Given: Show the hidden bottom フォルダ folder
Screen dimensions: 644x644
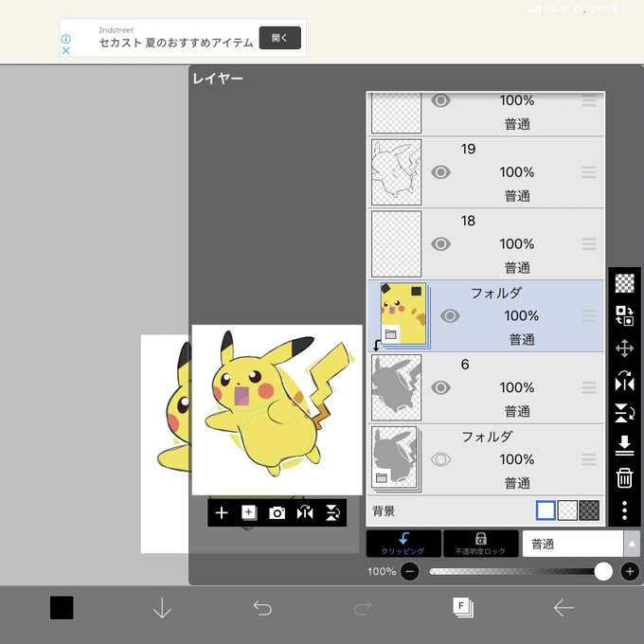Looking at the screenshot, I should [440, 459].
